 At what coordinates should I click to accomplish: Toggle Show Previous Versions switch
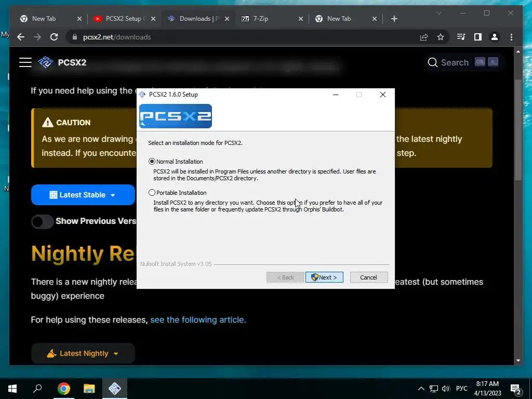43,221
